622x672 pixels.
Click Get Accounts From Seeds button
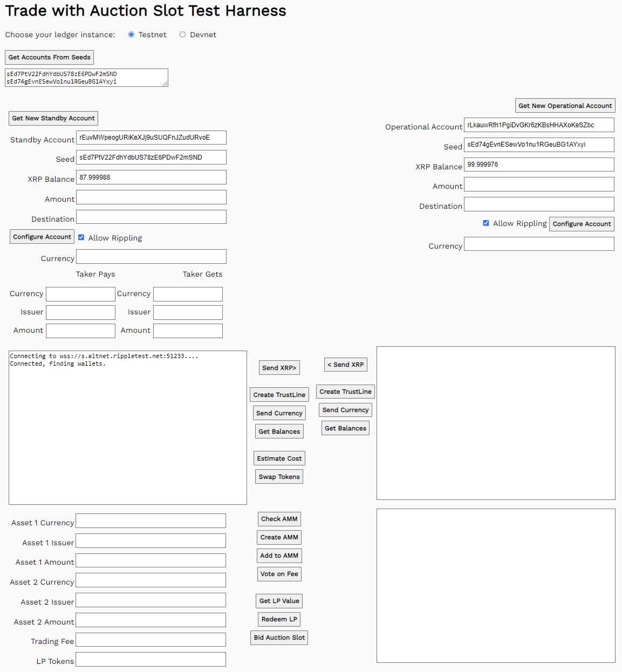coord(50,57)
